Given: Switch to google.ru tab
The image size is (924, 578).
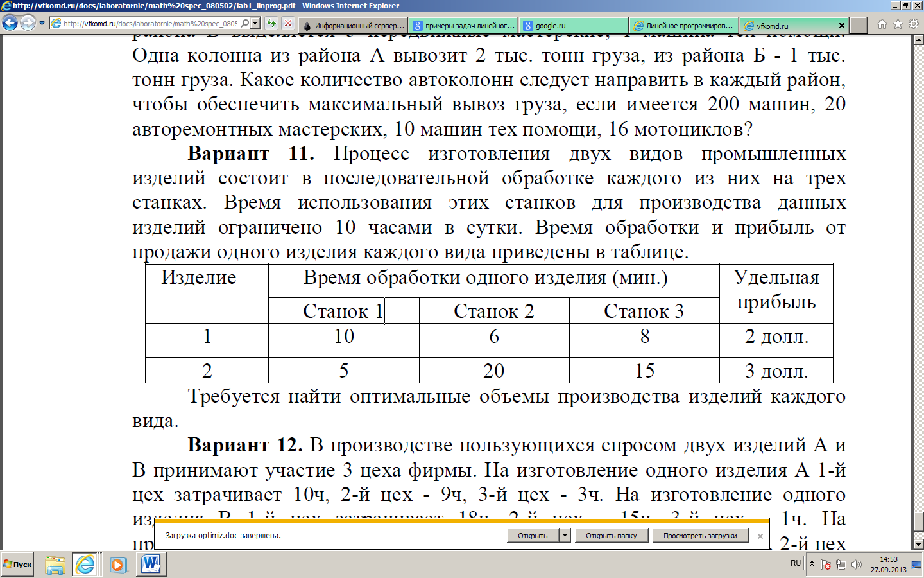Looking at the screenshot, I should pyautogui.click(x=574, y=26).
